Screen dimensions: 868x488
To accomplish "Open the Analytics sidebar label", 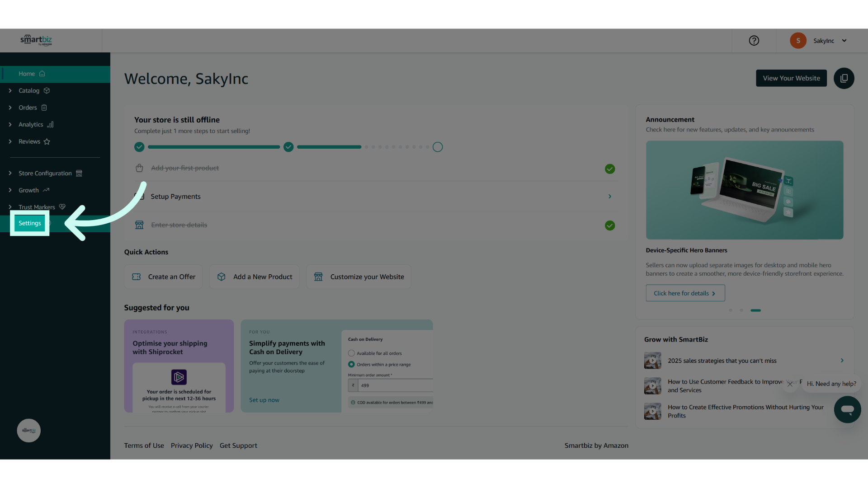I will [31, 125].
